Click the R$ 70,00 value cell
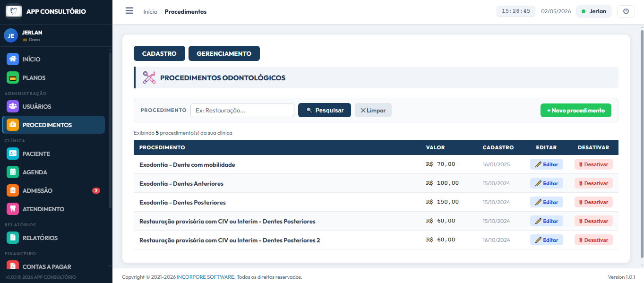644x283 pixels. point(440,164)
